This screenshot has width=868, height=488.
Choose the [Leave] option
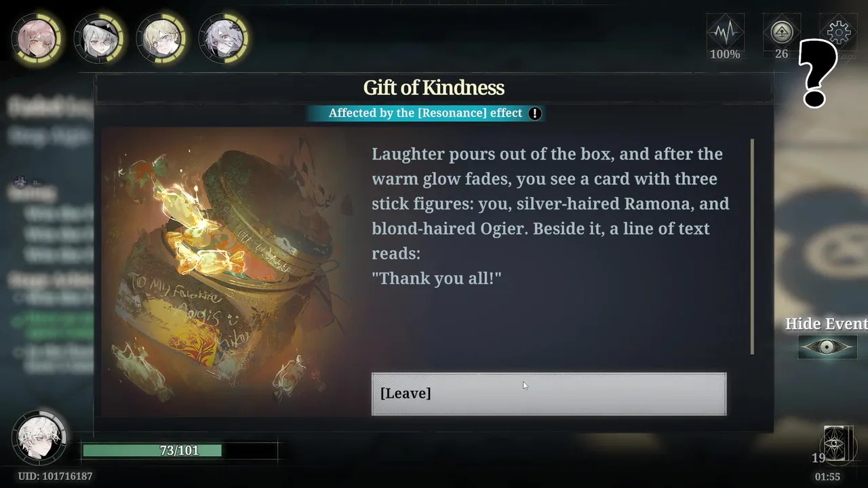coord(549,394)
